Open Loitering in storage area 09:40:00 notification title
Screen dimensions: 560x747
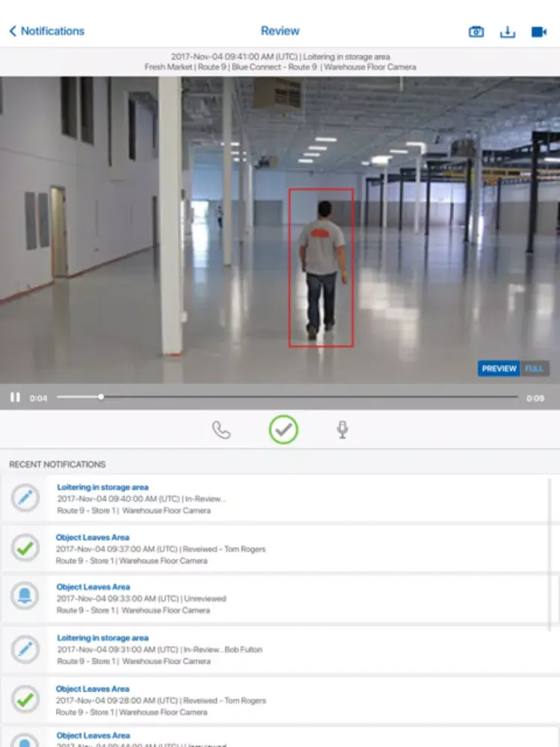click(102, 487)
